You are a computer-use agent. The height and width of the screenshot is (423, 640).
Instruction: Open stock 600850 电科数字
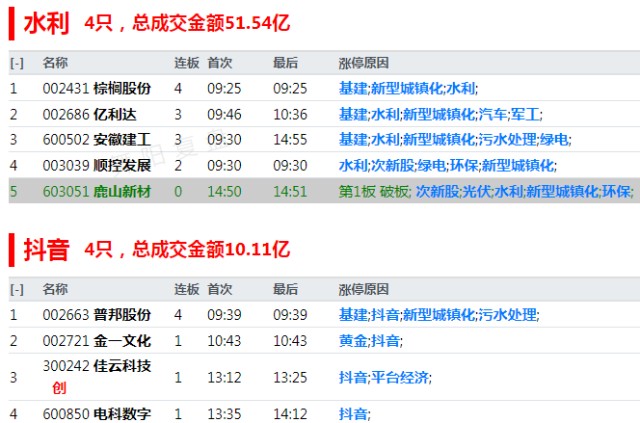click(x=97, y=414)
